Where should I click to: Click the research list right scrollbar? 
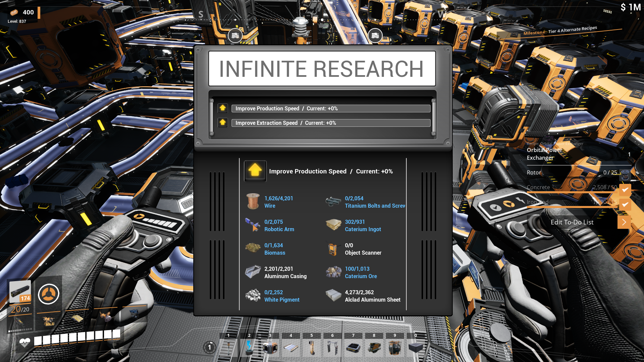(x=434, y=117)
